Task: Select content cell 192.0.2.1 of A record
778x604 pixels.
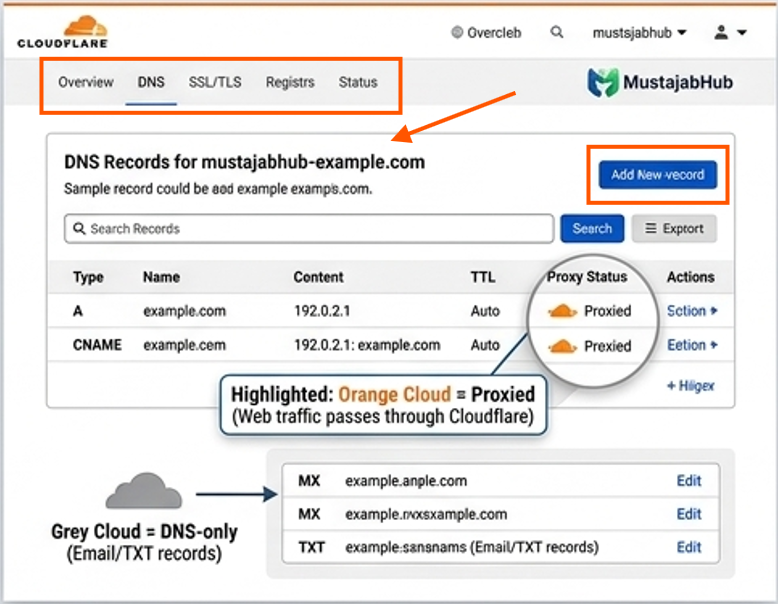Action: 322,311
